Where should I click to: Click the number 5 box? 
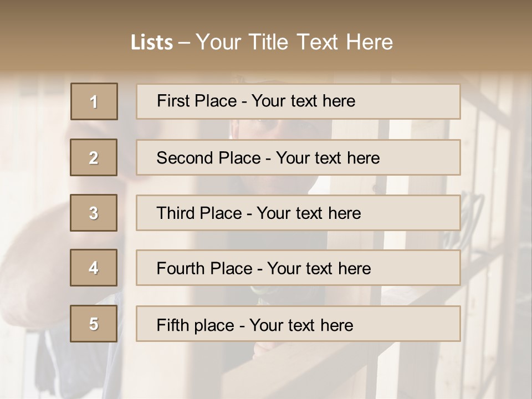[94, 324]
